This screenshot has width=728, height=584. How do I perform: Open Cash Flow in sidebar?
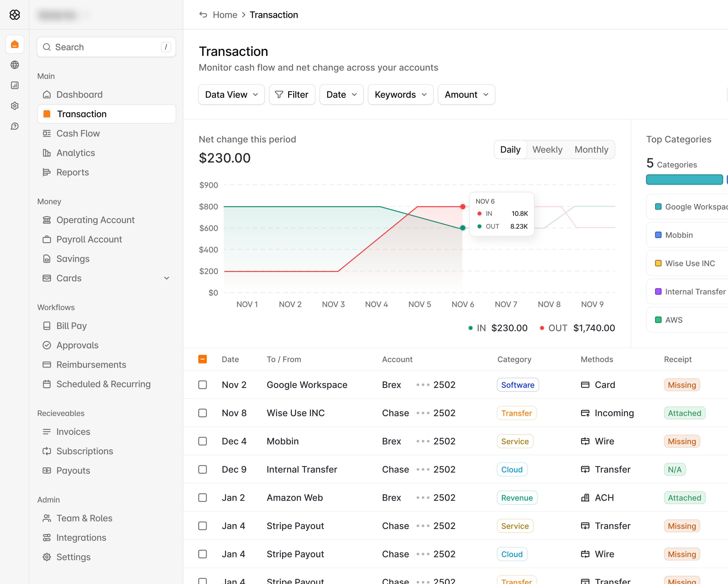(x=78, y=134)
